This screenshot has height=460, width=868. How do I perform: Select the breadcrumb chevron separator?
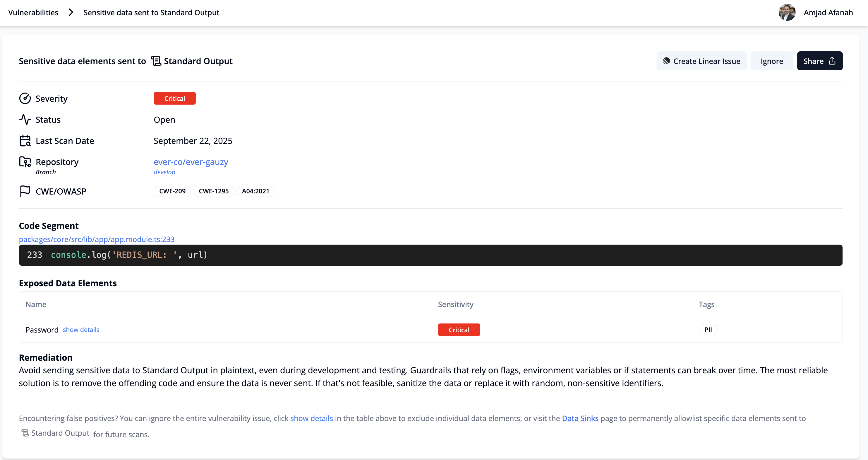coord(71,13)
